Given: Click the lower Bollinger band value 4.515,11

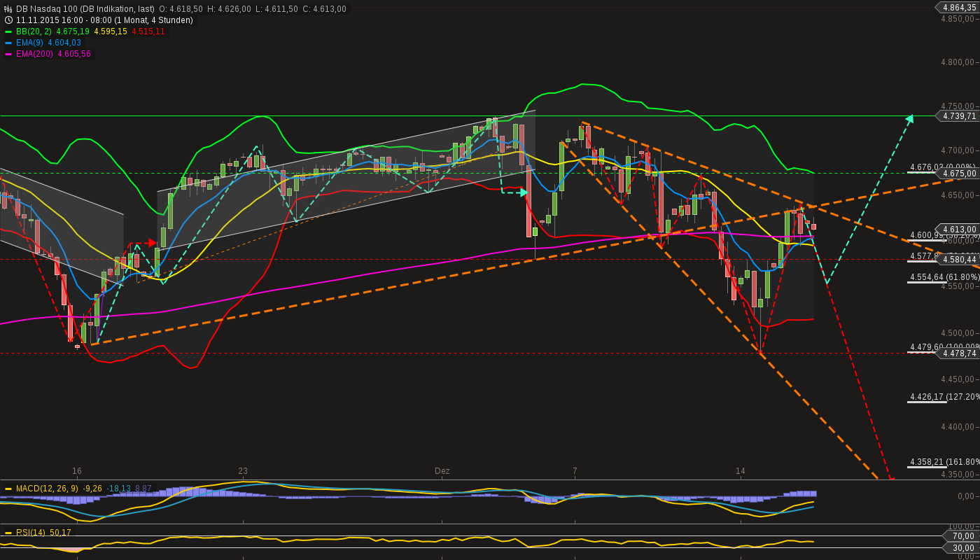Looking at the screenshot, I should (x=148, y=31).
